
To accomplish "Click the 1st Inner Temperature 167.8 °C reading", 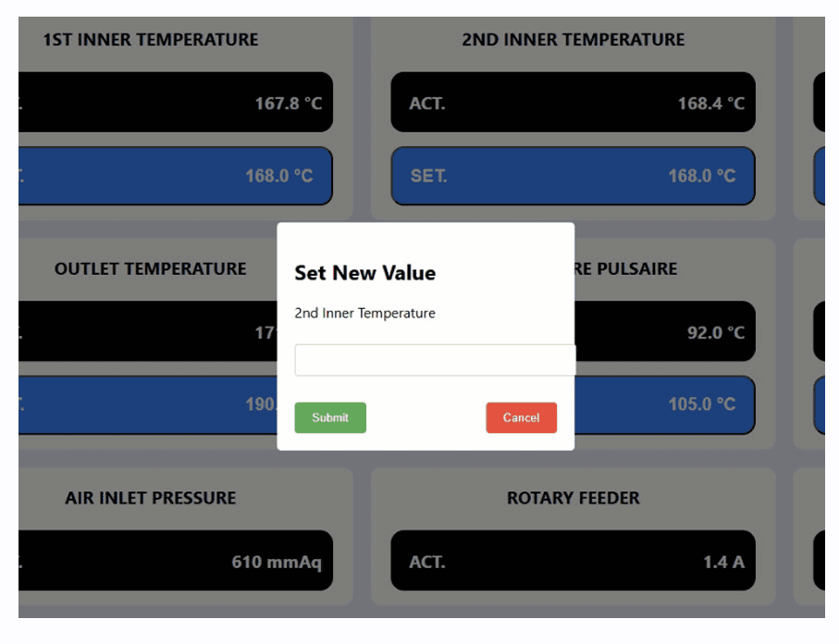I will 175,103.
